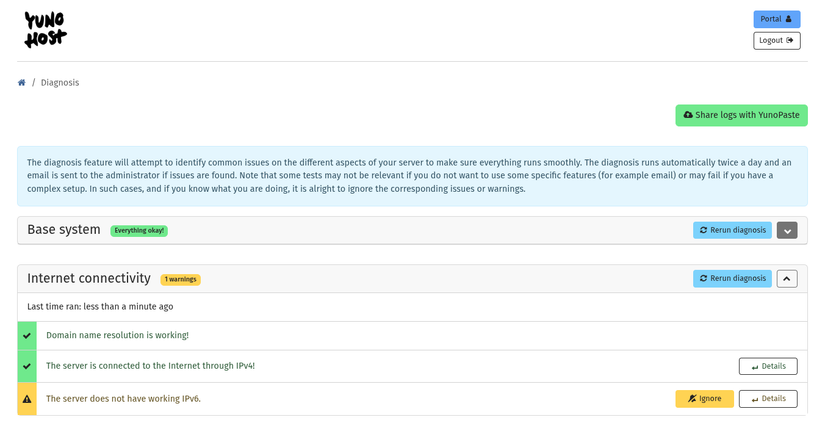Log out of the admin panel
This screenshot has width=825, height=425.
coord(776,40)
